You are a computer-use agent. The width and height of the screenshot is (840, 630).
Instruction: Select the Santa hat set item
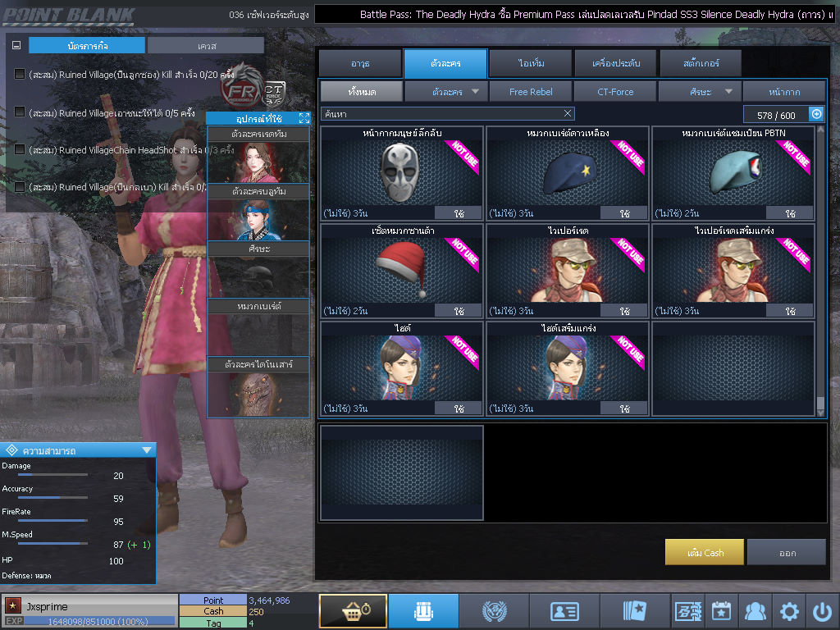pyautogui.click(x=402, y=270)
